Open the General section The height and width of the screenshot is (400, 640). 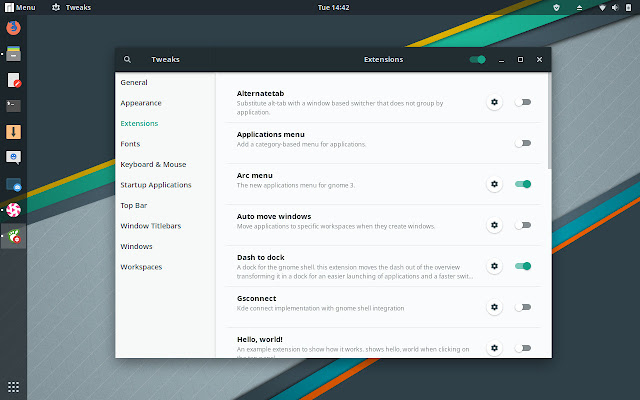pos(165,82)
